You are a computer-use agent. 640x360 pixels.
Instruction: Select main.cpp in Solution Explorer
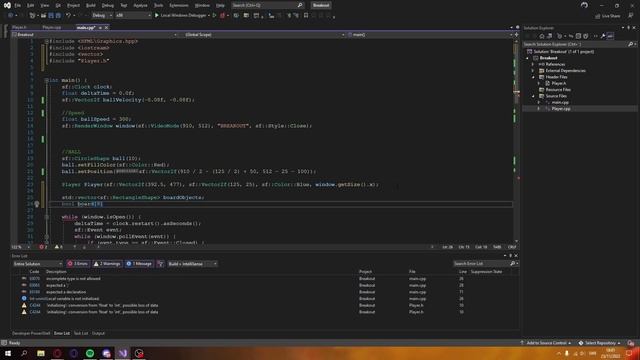point(560,102)
